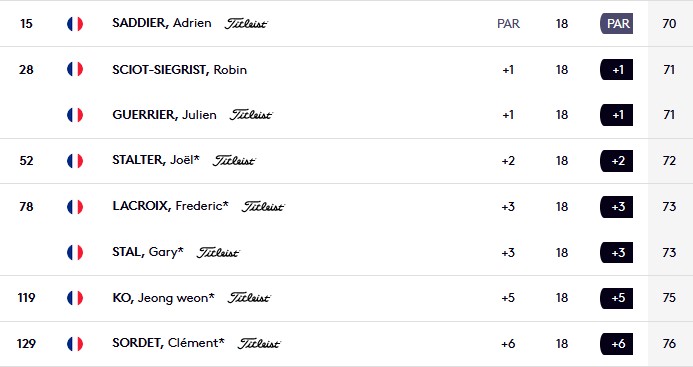This screenshot has width=693, height=367.
Task: Click the +2 round badge for Stalter
Action: 616,161
